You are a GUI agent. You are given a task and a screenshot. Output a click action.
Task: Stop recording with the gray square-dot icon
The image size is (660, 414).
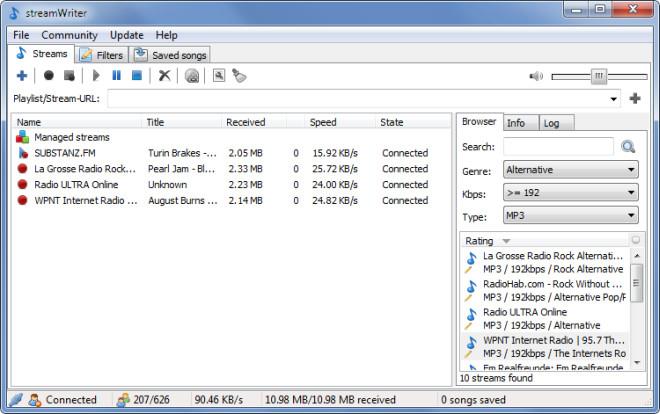click(x=69, y=76)
